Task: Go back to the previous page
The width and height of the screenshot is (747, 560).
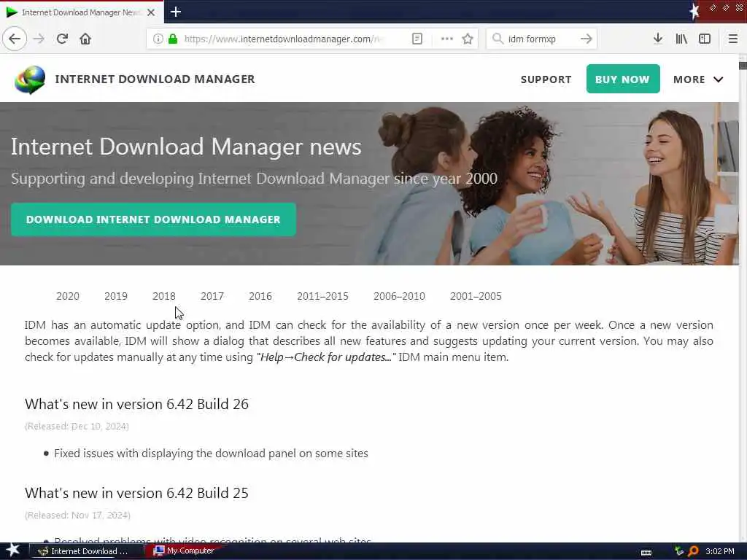Action: click(15, 39)
